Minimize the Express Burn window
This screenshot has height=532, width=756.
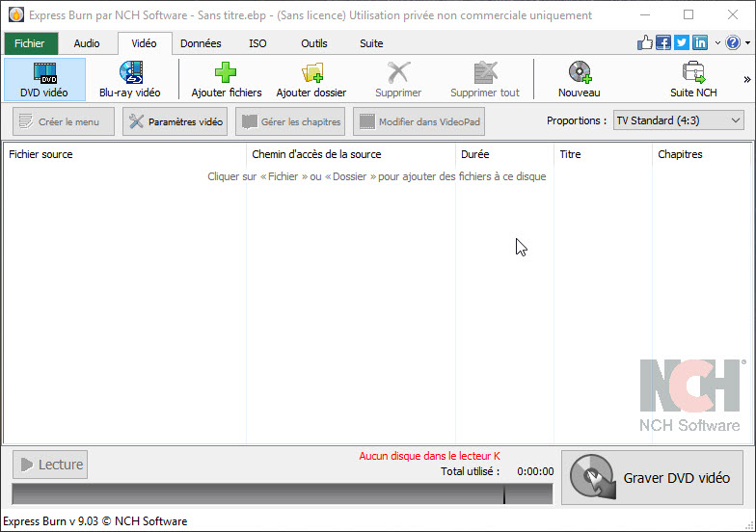644,15
